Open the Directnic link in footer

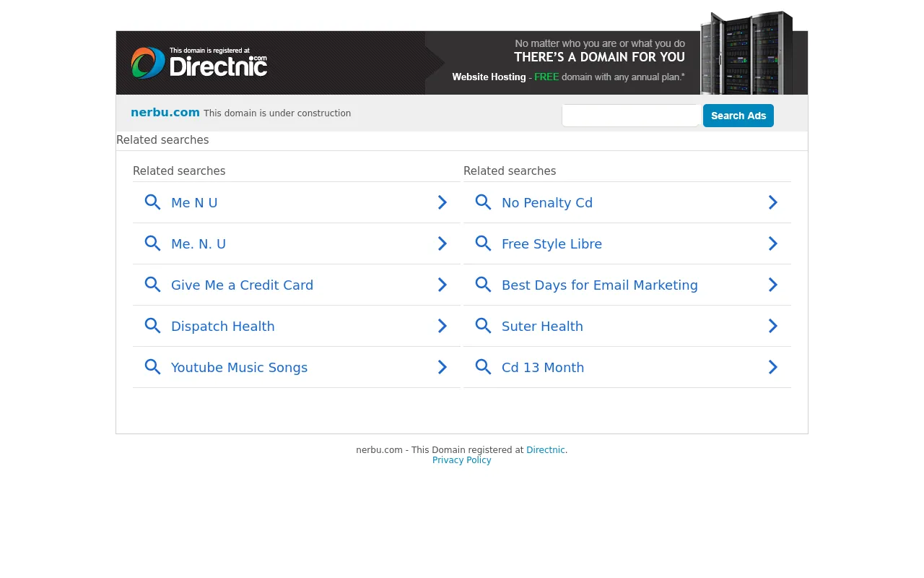[x=546, y=450]
